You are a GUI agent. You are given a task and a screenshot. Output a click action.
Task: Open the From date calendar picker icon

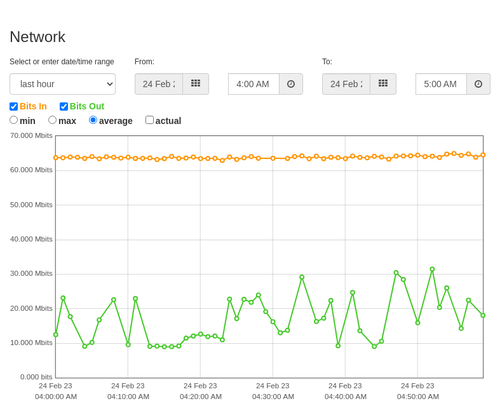pos(196,84)
